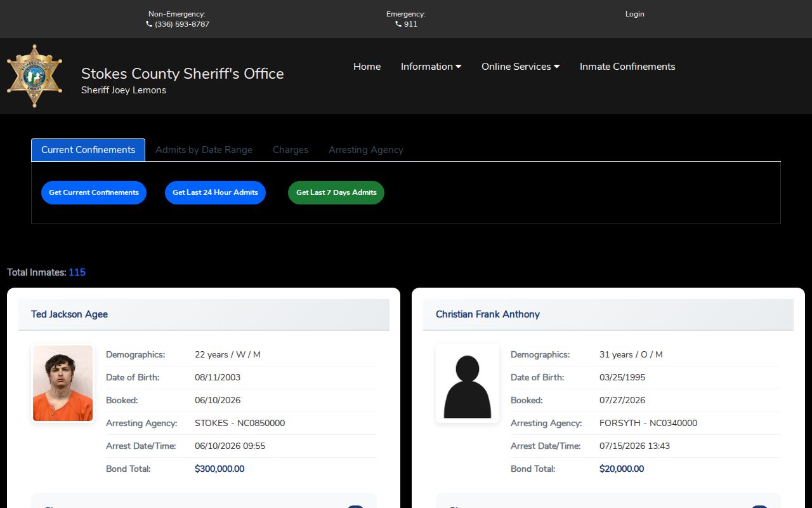Click the non-emergency phone icon
812x508 pixels.
149,24
